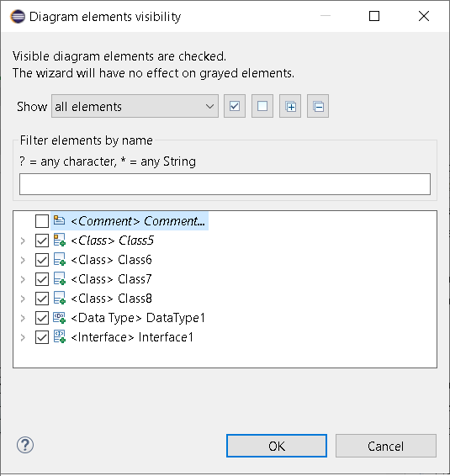Check the Comment element visibility checkbox
This screenshot has height=476, width=450.
[42, 221]
